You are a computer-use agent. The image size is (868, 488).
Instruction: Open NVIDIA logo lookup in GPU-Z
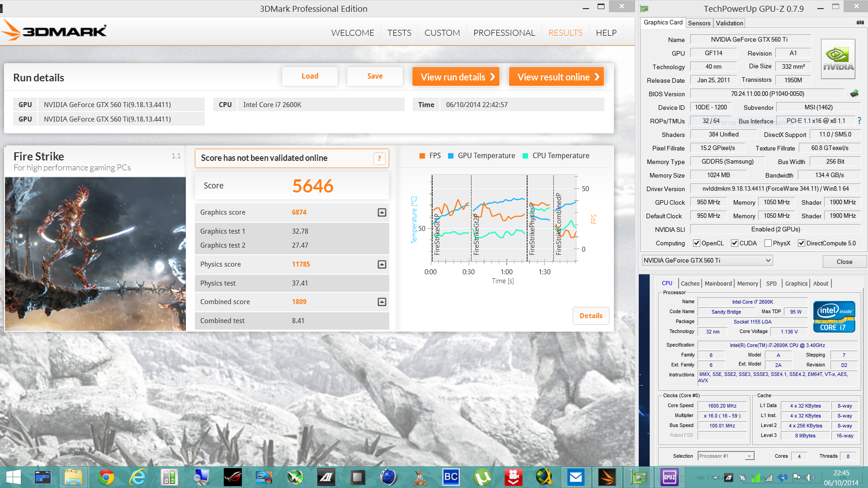(x=838, y=59)
